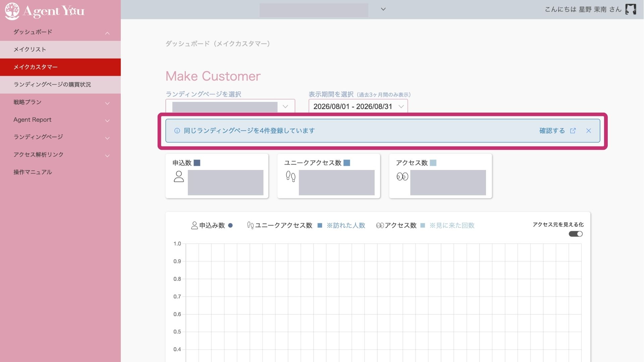Screen dimensions: 644x362
Task: Click the external link icon beside 確認する
Action: (573, 131)
